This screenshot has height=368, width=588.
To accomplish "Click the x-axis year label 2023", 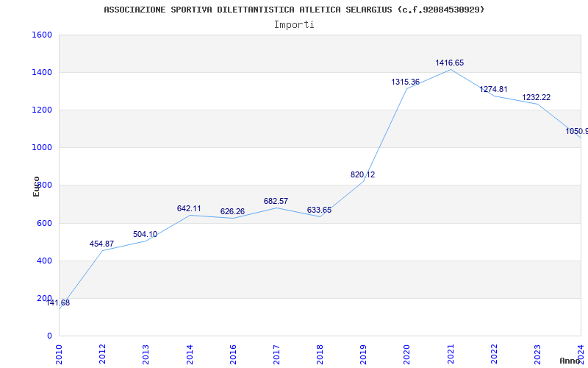I will tap(537, 354).
